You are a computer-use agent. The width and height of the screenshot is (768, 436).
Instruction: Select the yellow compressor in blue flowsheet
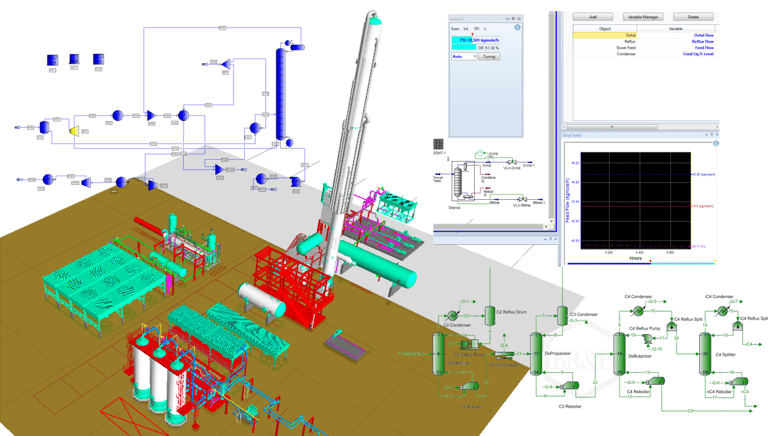click(74, 130)
